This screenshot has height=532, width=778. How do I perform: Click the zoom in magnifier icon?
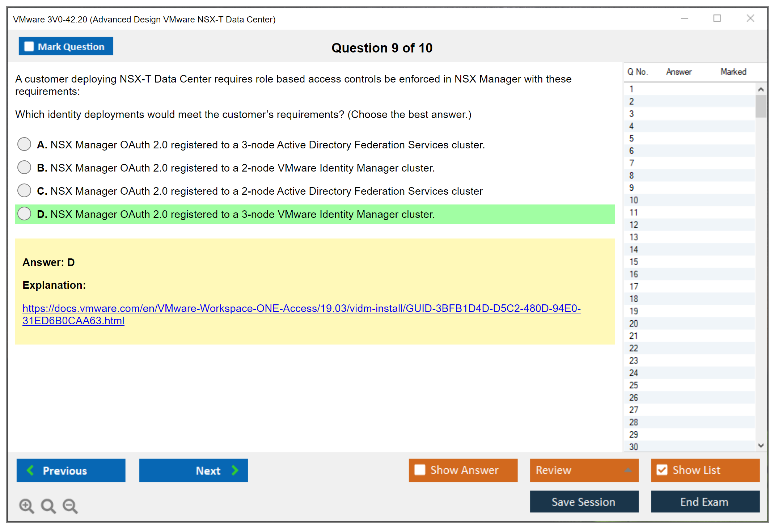click(x=26, y=505)
